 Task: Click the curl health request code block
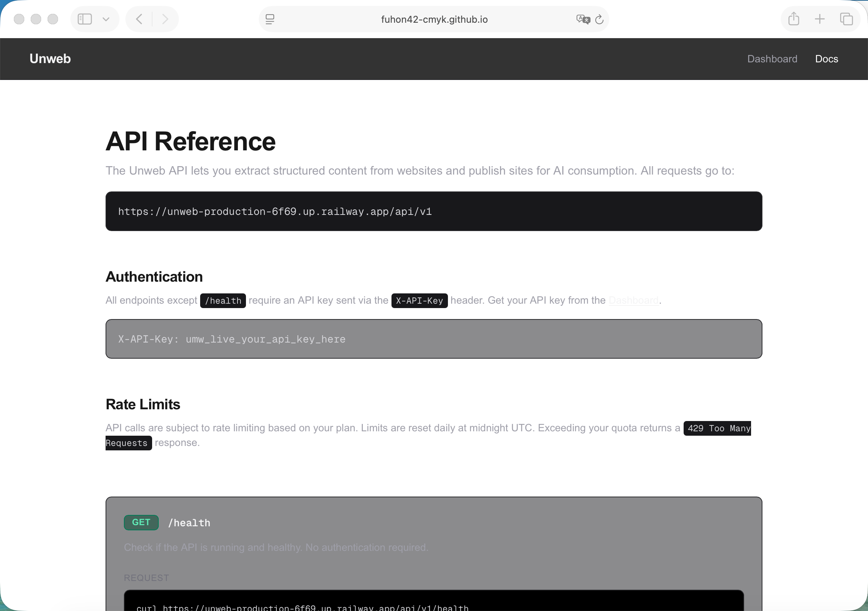(x=434, y=601)
